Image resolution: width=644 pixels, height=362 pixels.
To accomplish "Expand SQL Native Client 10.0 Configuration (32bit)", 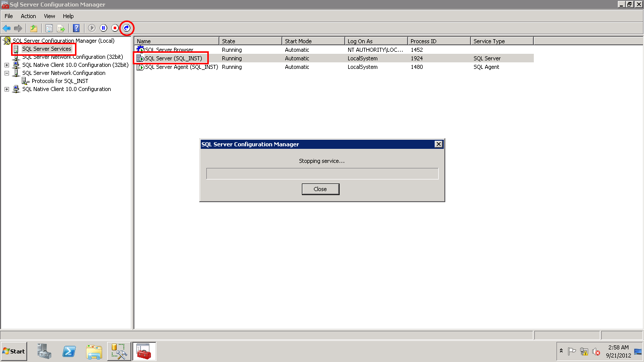I will [7, 65].
